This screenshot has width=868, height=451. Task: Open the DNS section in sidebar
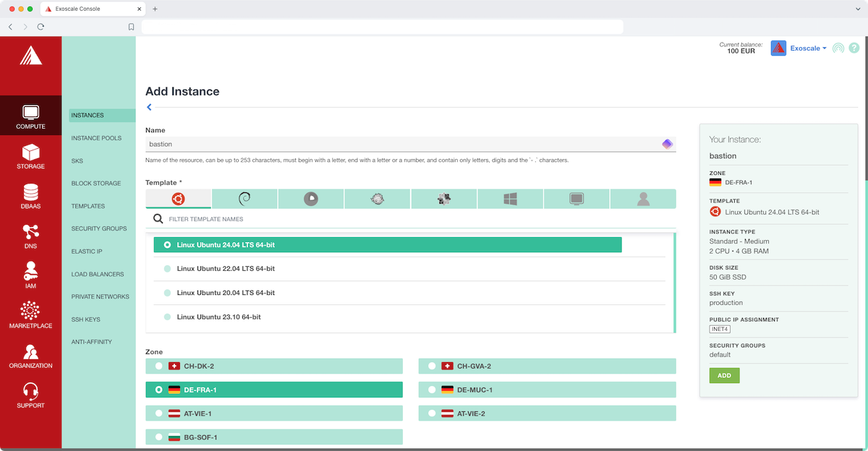pos(30,236)
